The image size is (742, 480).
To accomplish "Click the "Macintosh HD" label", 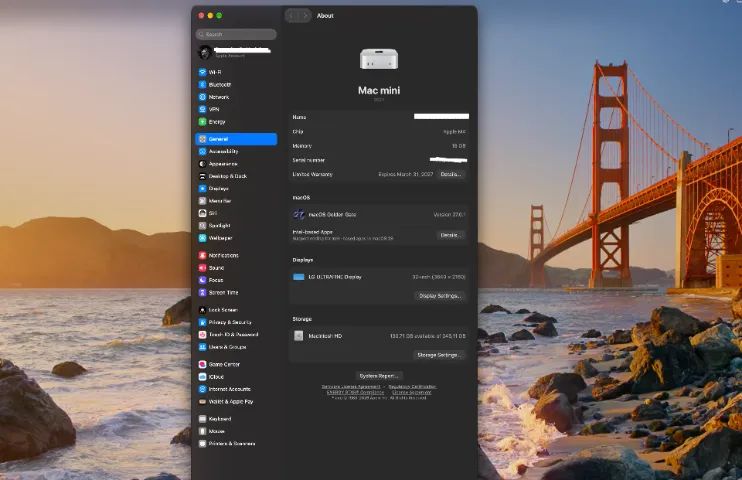I will click(x=325, y=336).
